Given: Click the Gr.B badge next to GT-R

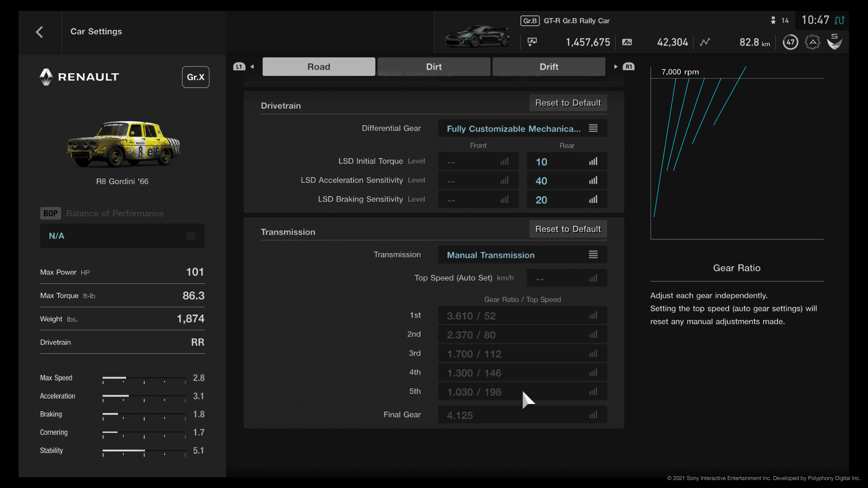Looking at the screenshot, I should [530, 21].
